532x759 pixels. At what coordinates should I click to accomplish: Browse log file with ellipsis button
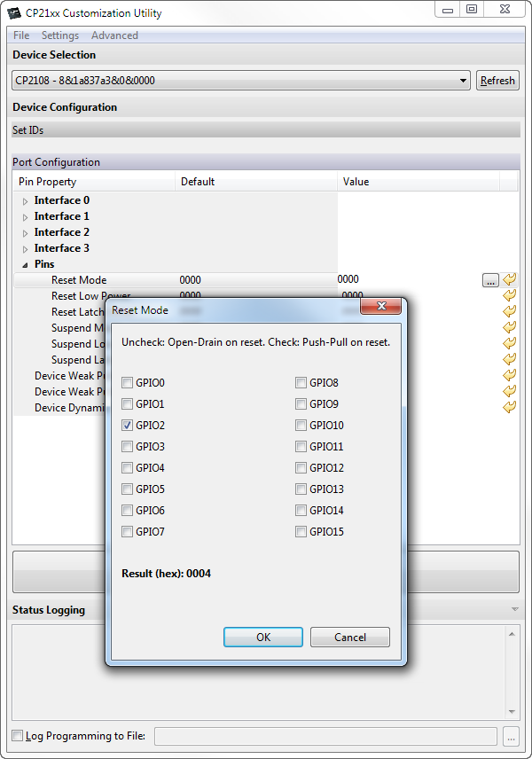(x=511, y=736)
